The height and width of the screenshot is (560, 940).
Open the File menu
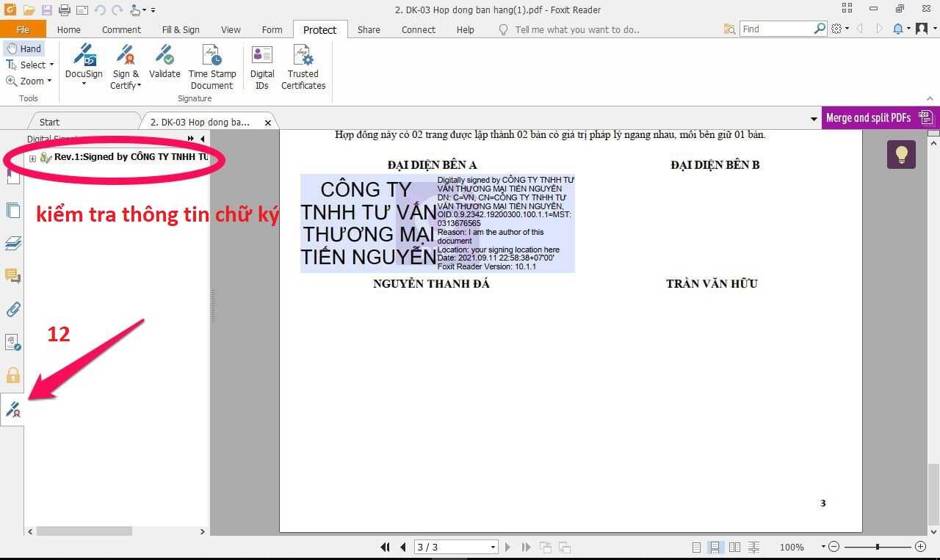23,29
